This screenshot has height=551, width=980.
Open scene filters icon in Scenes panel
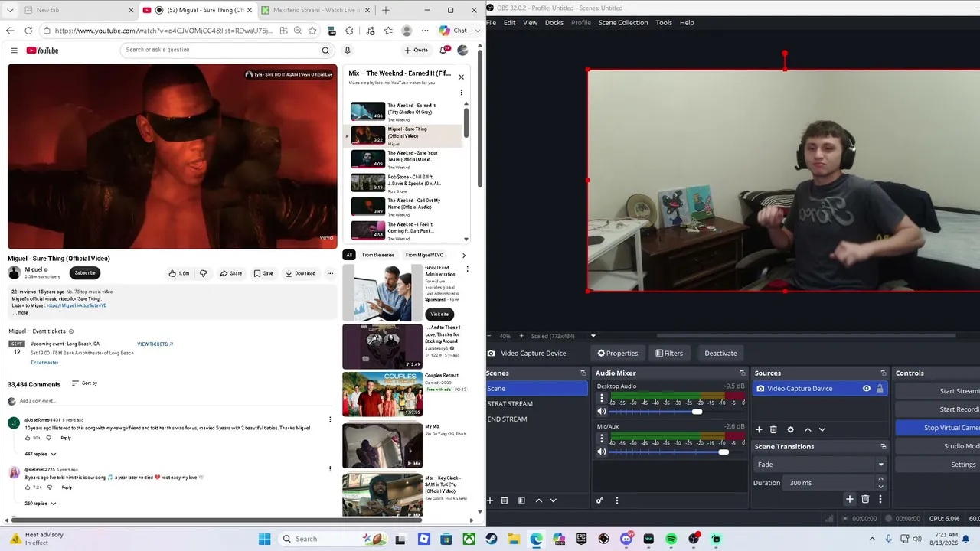point(521,500)
